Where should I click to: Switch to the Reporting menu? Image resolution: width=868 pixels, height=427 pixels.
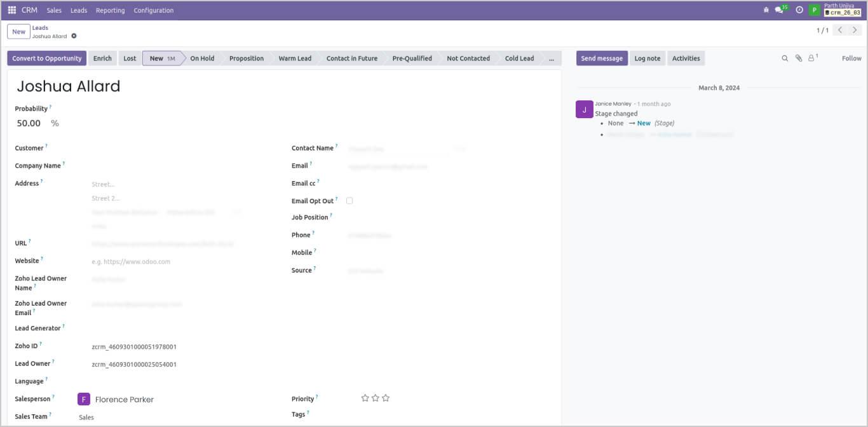[110, 10]
